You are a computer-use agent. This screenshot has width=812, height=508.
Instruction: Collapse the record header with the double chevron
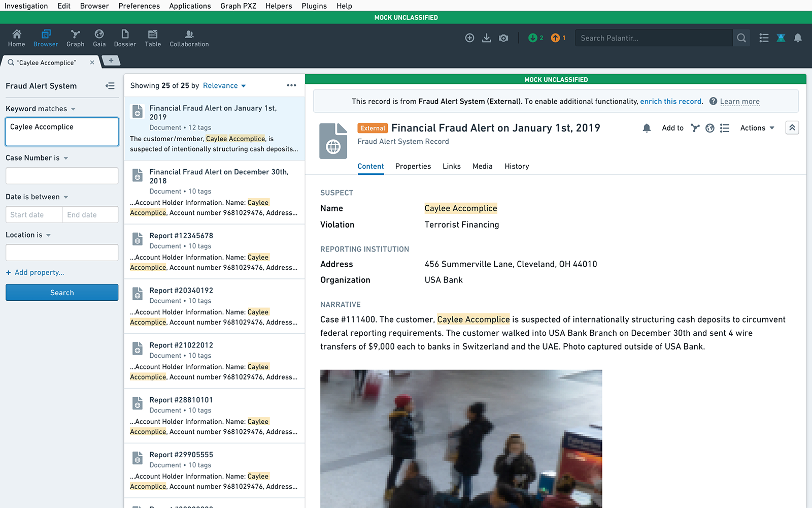[x=792, y=128]
